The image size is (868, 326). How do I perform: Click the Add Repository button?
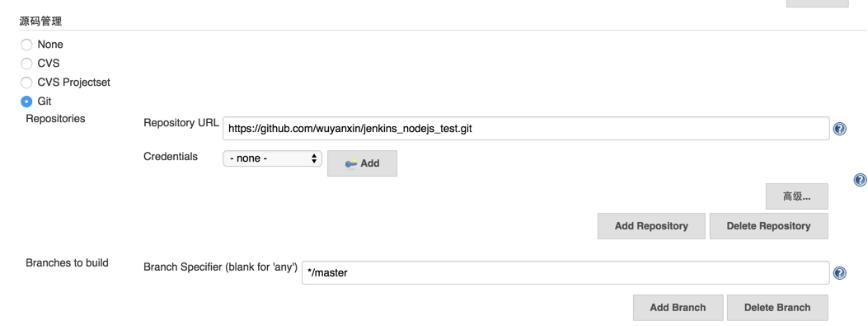click(651, 226)
